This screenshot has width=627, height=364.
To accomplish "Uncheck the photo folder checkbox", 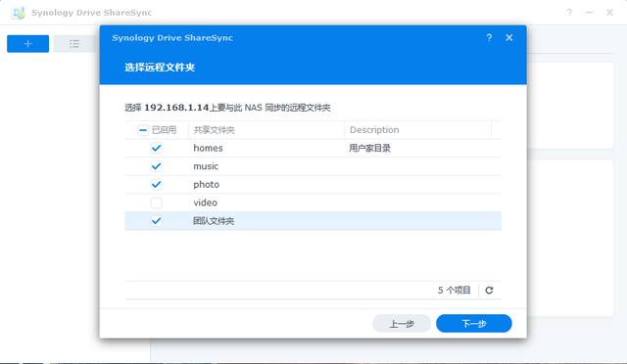I will [x=157, y=185].
